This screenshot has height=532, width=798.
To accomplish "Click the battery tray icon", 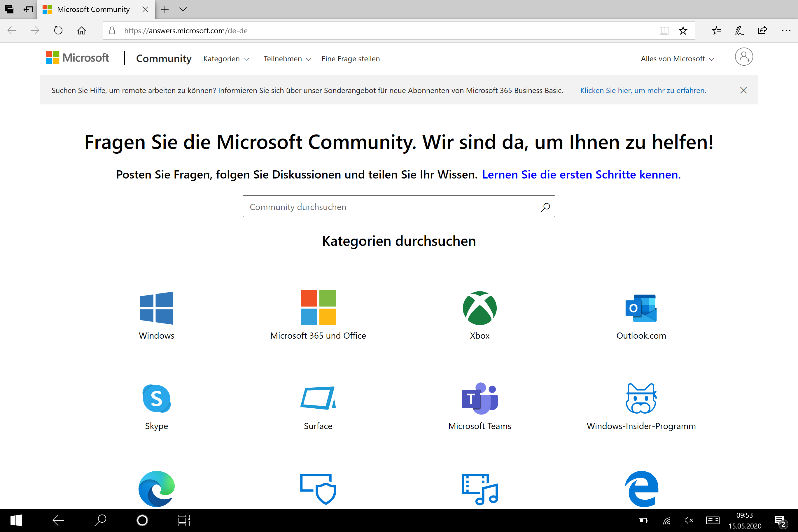I will (x=643, y=520).
